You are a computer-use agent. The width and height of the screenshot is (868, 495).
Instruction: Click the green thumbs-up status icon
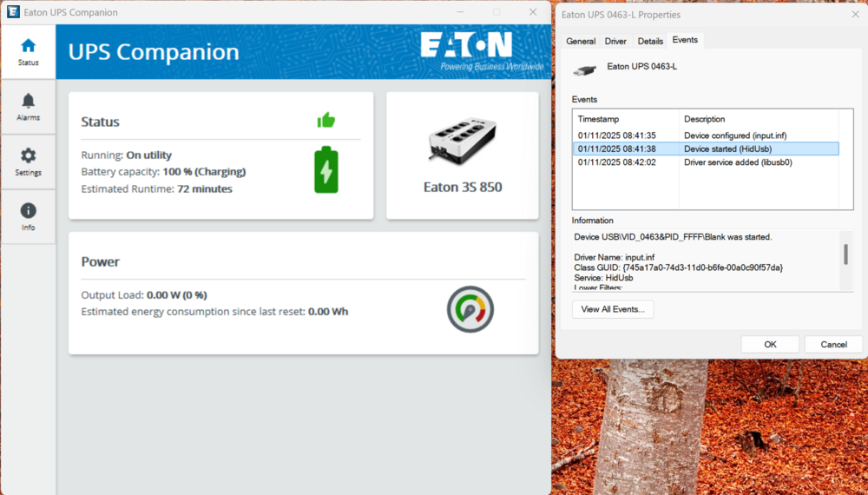(326, 120)
